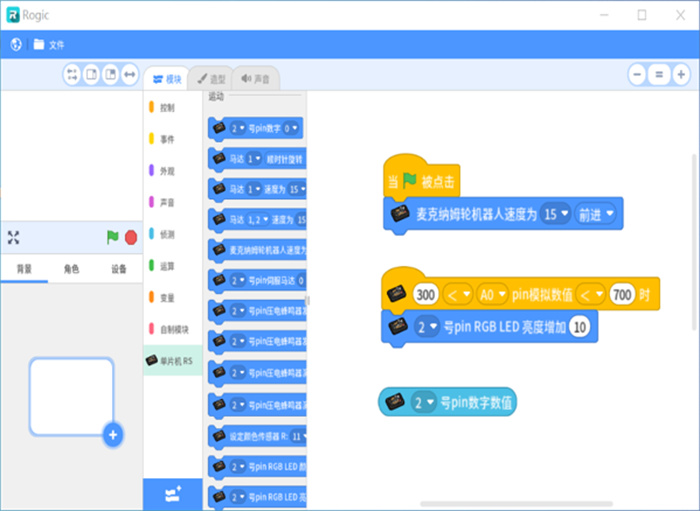
Task: Open the 声音 tab
Action: [x=255, y=79]
